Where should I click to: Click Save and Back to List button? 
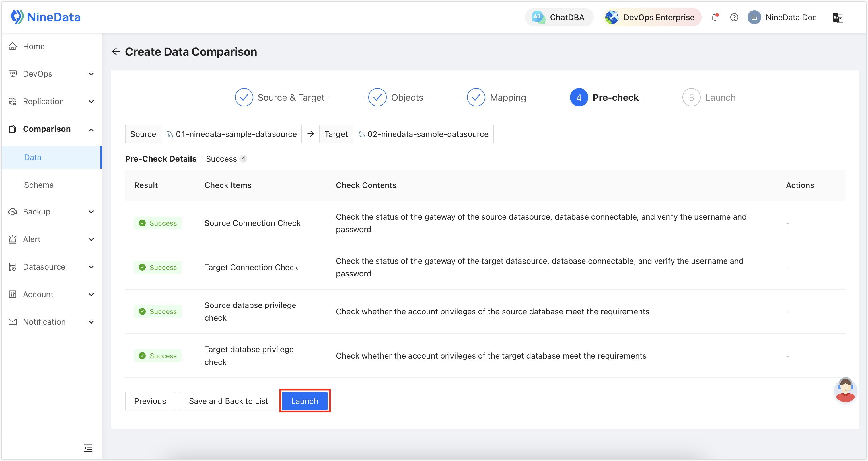(x=228, y=401)
